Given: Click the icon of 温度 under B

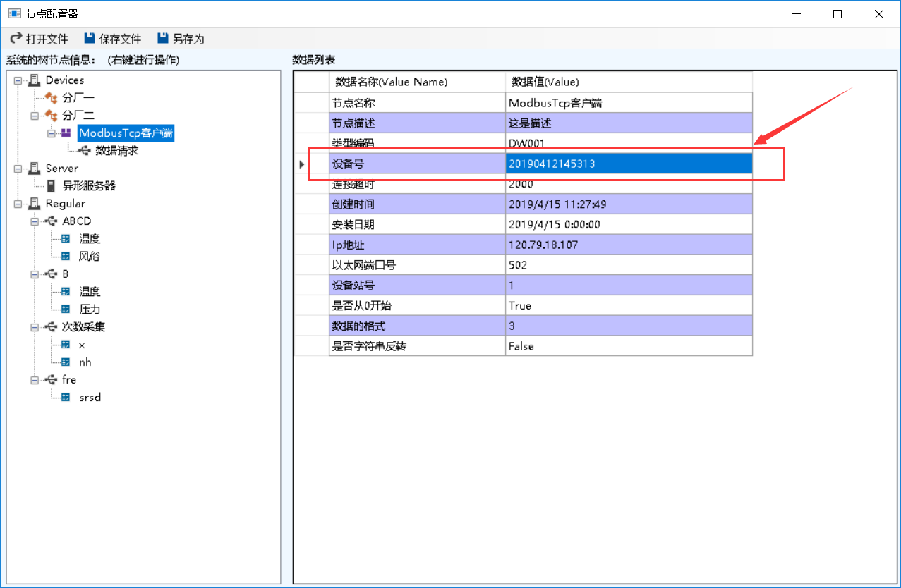Looking at the screenshot, I should point(66,292).
